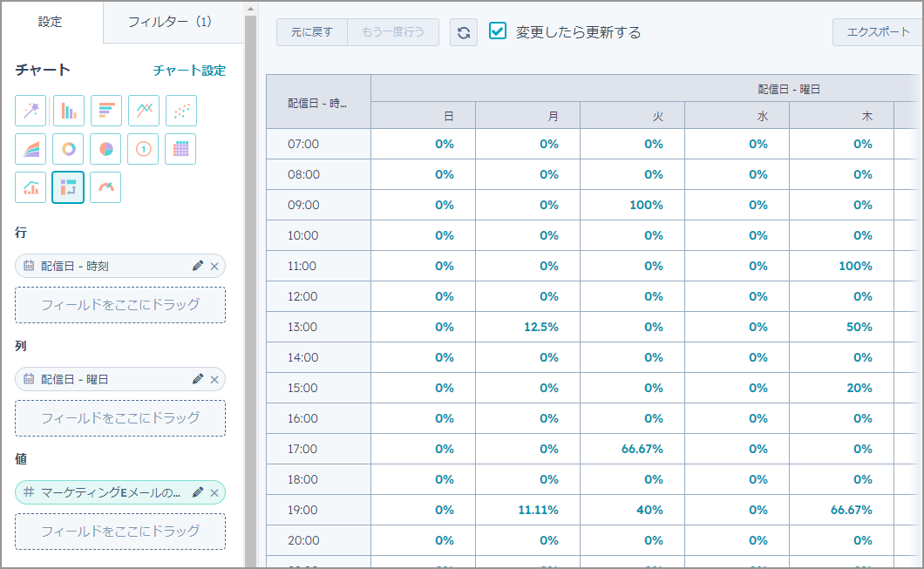
Task: Remove the マーケティングEメール value field
Action: [214, 492]
